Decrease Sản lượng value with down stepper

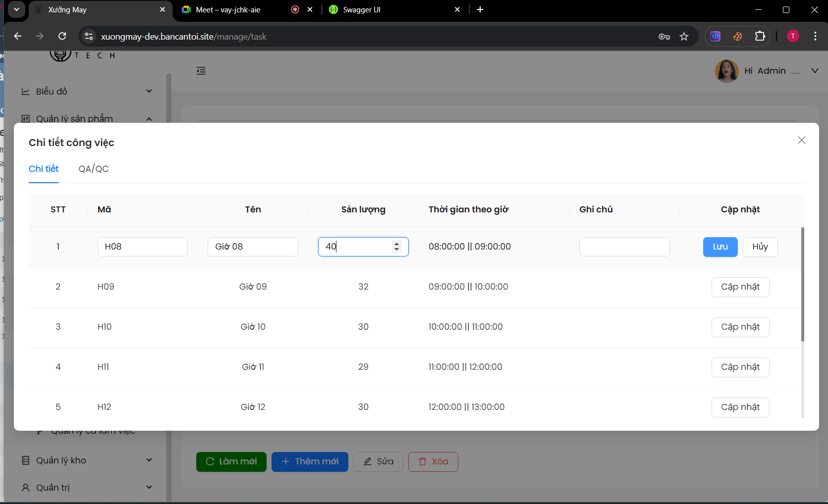(x=396, y=250)
